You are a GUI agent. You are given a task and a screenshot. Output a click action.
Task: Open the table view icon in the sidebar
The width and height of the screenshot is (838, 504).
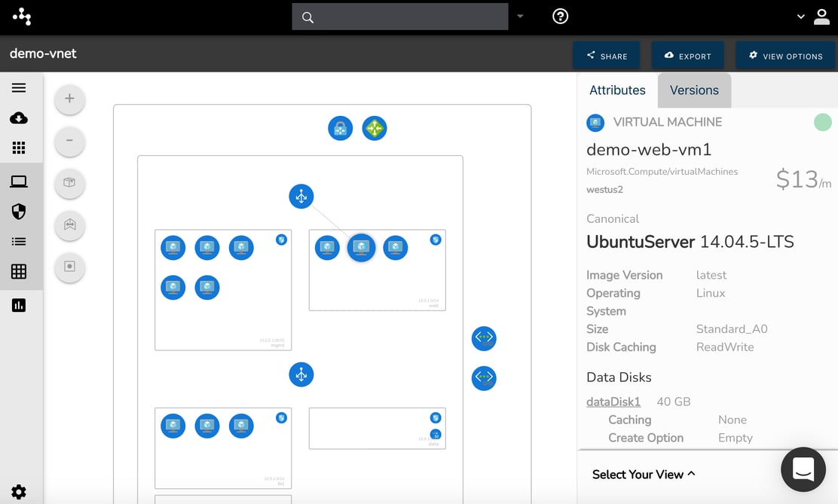20,271
